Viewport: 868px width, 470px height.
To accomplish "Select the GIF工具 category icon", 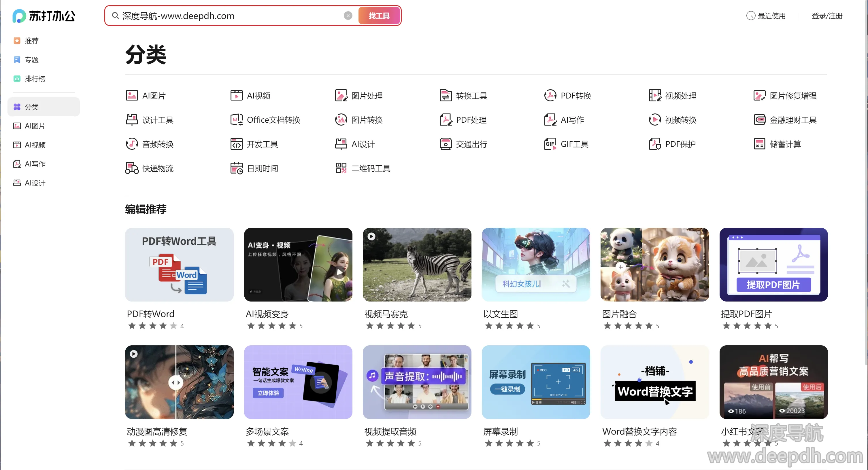I will coord(550,144).
